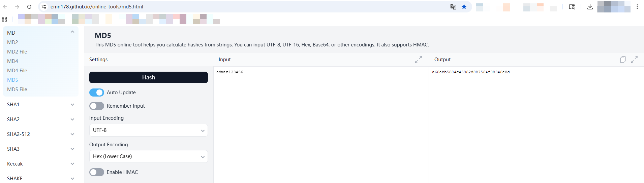Reload the page
This screenshot has width=644, height=183.
click(x=29, y=7)
